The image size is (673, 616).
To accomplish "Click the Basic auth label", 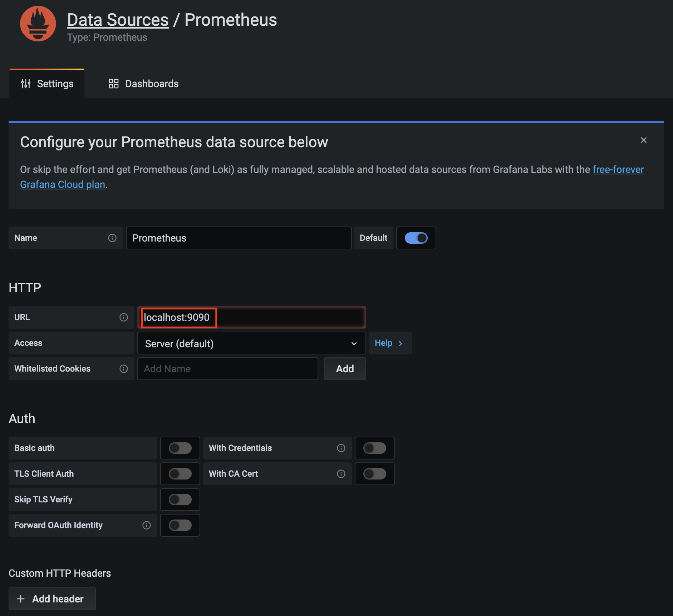I will (x=34, y=448).
